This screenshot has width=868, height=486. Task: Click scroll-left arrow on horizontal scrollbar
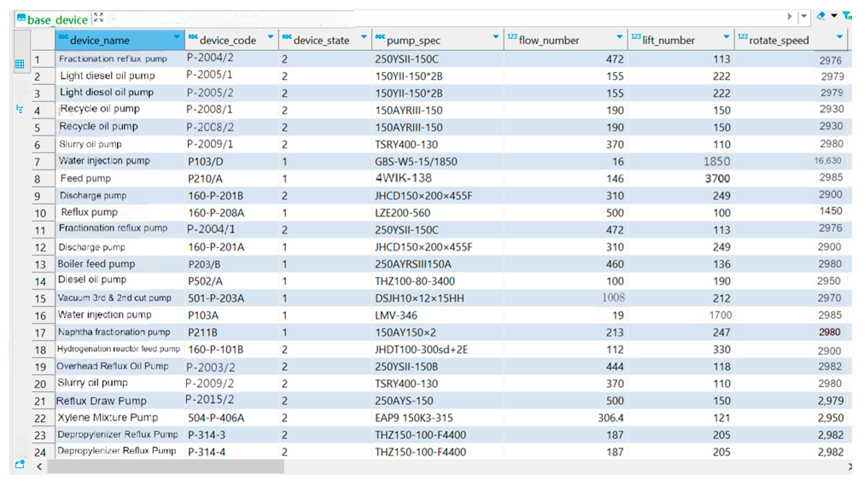[x=39, y=467]
